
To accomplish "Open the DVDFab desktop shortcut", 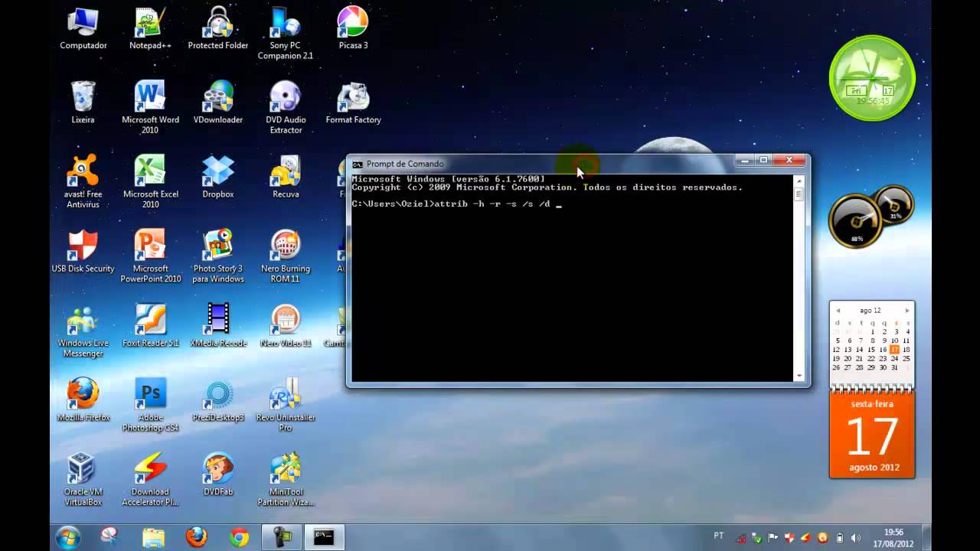I will click(217, 474).
